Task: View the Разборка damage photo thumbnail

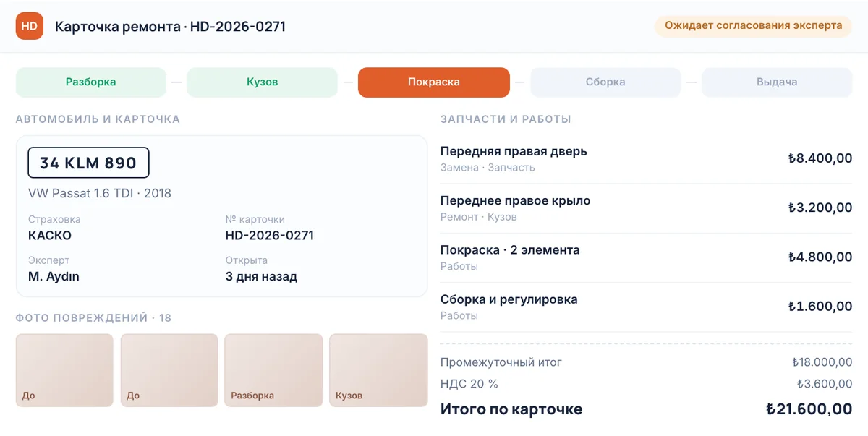Action: pos(273,370)
